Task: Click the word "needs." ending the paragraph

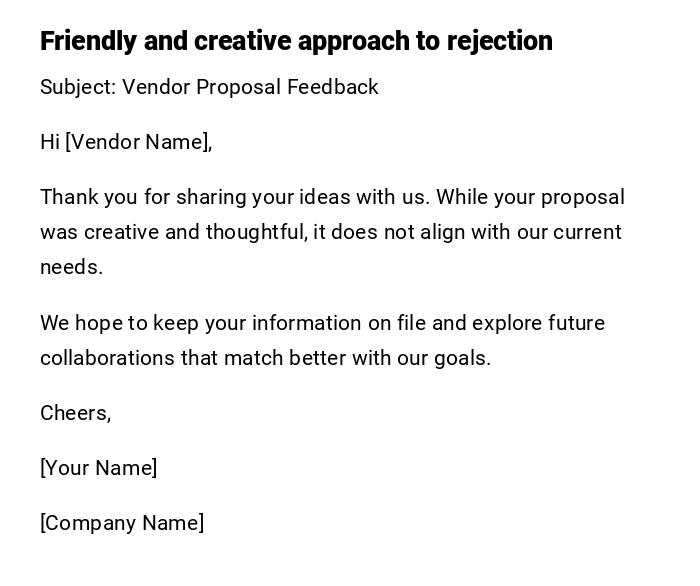Action: pos(71,267)
